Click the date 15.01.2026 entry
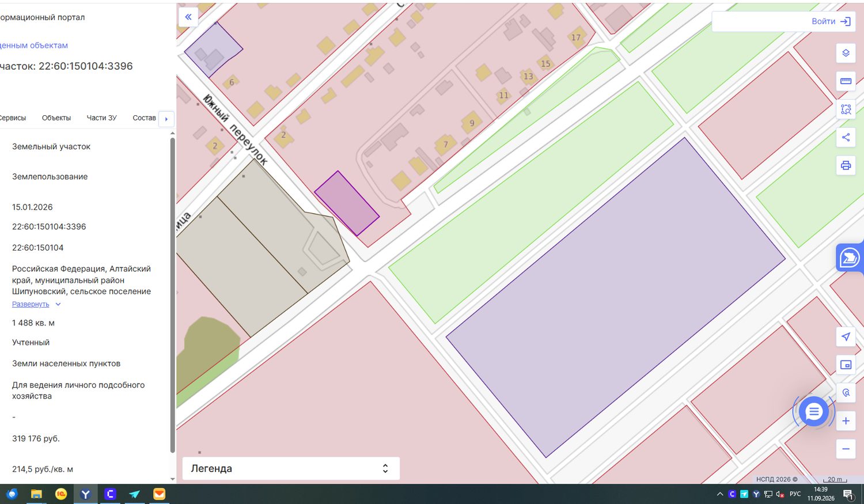This screenshot has width=864, height=504. coord(32,207)
